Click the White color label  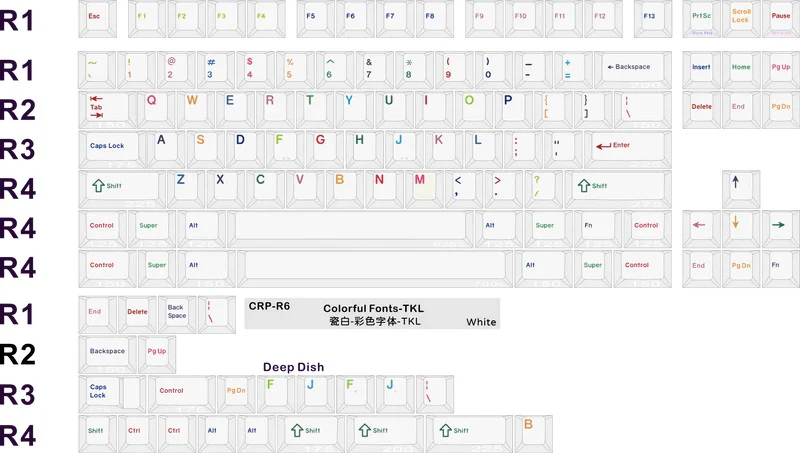481,322
